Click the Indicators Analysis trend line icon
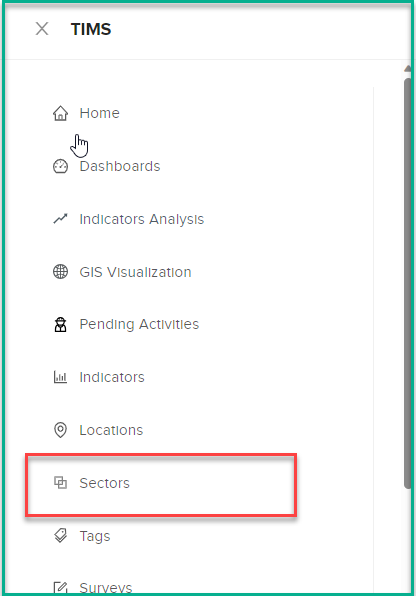416x596 pixels. click(60, 219)
